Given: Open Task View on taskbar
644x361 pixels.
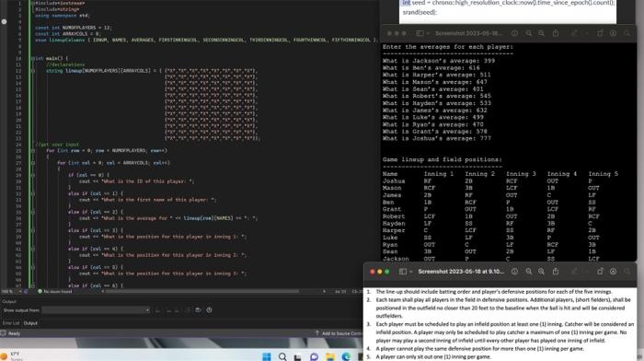Looking at the screenshot, I should 298,356.
